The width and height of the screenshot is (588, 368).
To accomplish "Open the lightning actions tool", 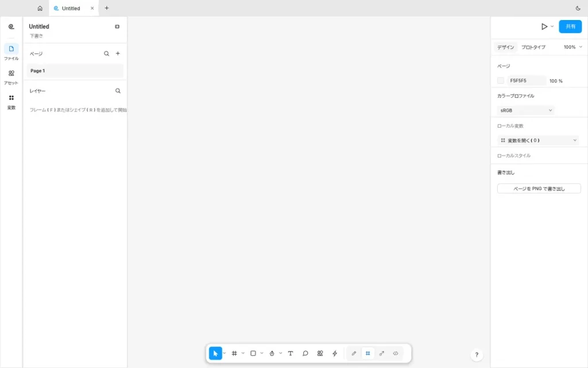I will [335, 354].
